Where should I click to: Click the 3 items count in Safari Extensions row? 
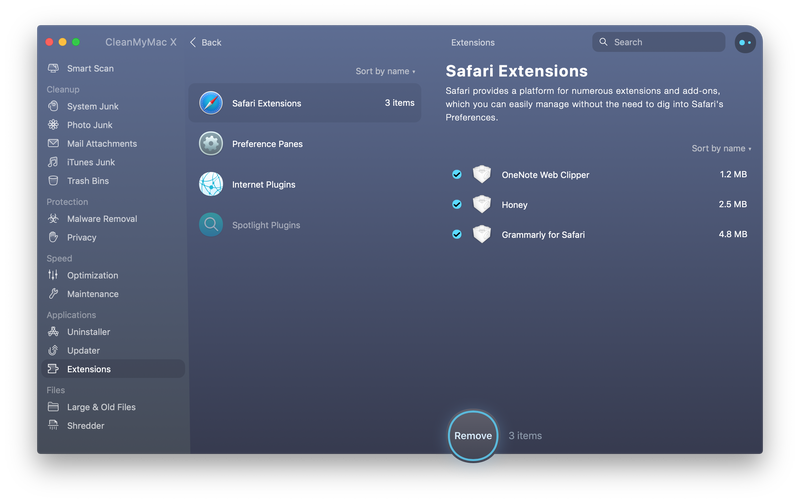(399, 103)
